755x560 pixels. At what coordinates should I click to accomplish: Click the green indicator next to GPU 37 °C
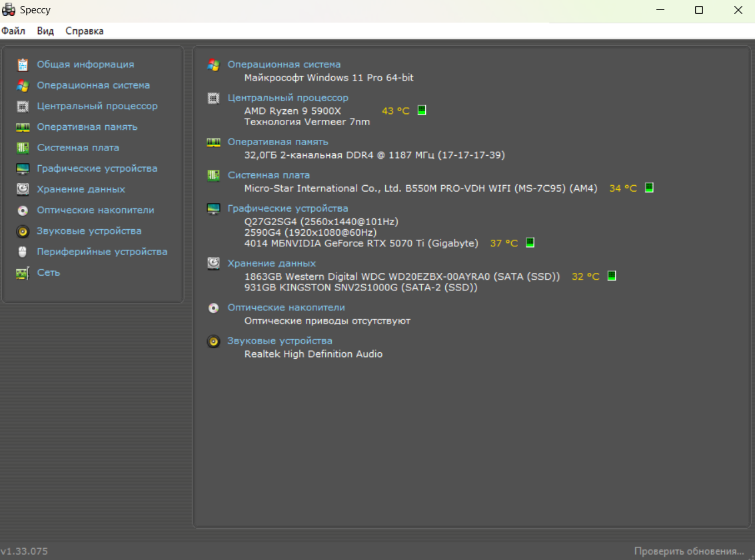(530, 242)
